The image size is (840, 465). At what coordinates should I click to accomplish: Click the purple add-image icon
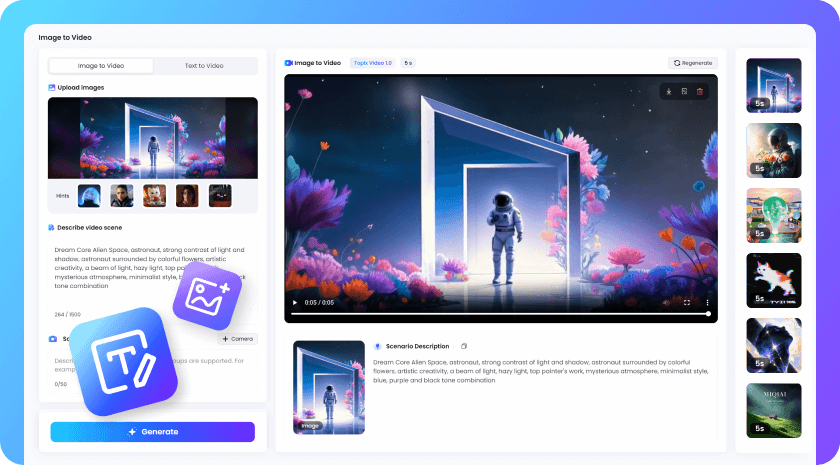click(x=207, y=297)
